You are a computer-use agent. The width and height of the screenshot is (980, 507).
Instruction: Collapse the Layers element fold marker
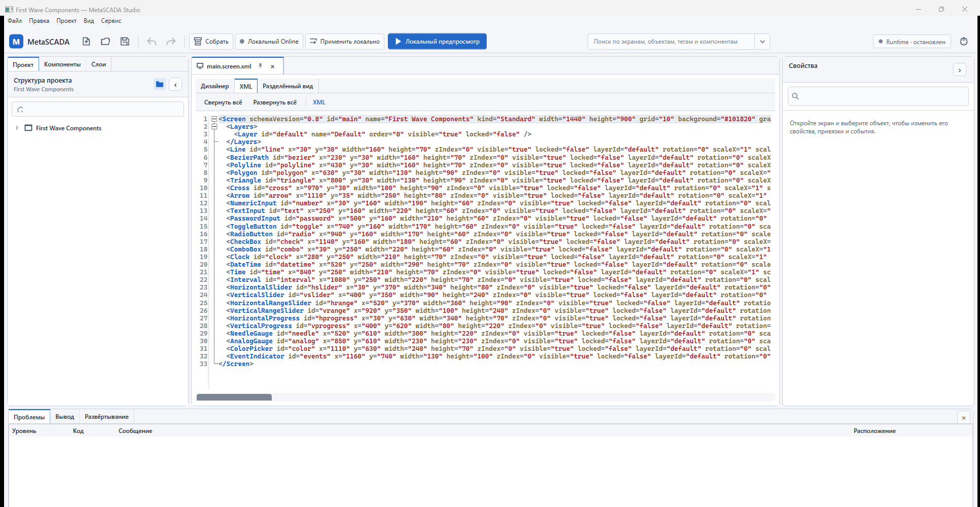point(214,127)
